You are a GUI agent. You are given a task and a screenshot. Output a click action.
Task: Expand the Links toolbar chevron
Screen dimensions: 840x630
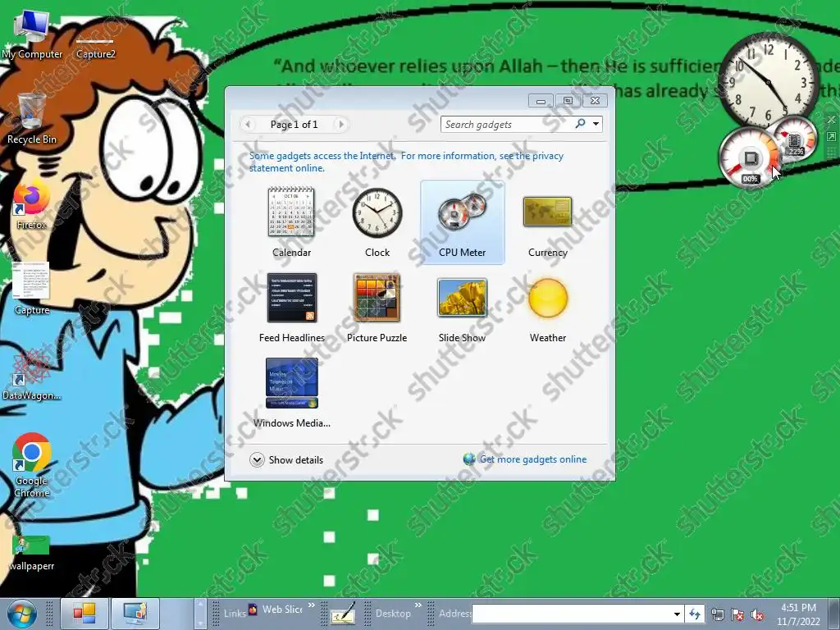pos(312,605)
